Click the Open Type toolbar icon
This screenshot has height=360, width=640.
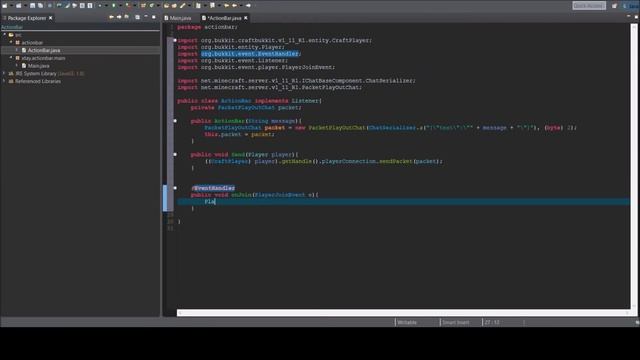click(x=166, y=6)
